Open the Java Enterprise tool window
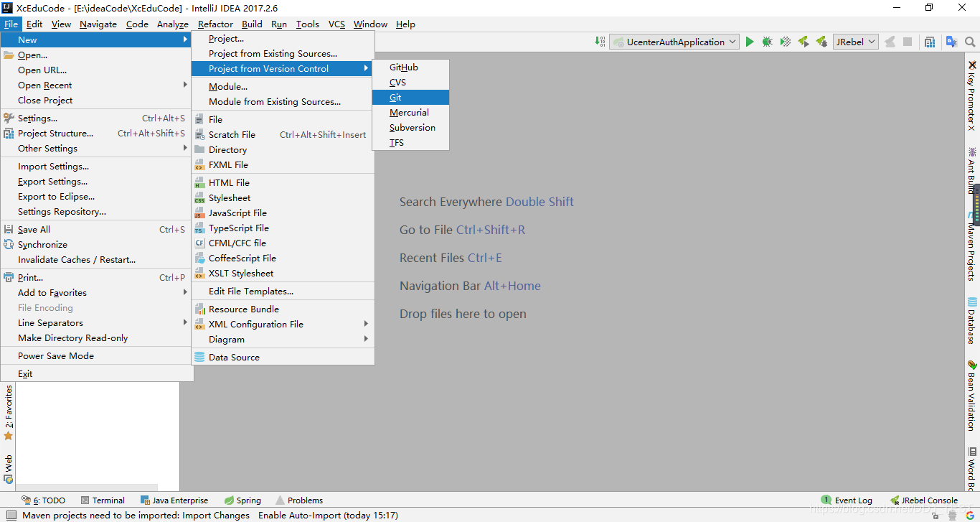This screenshot has width=980, height=522. point(174,500)
